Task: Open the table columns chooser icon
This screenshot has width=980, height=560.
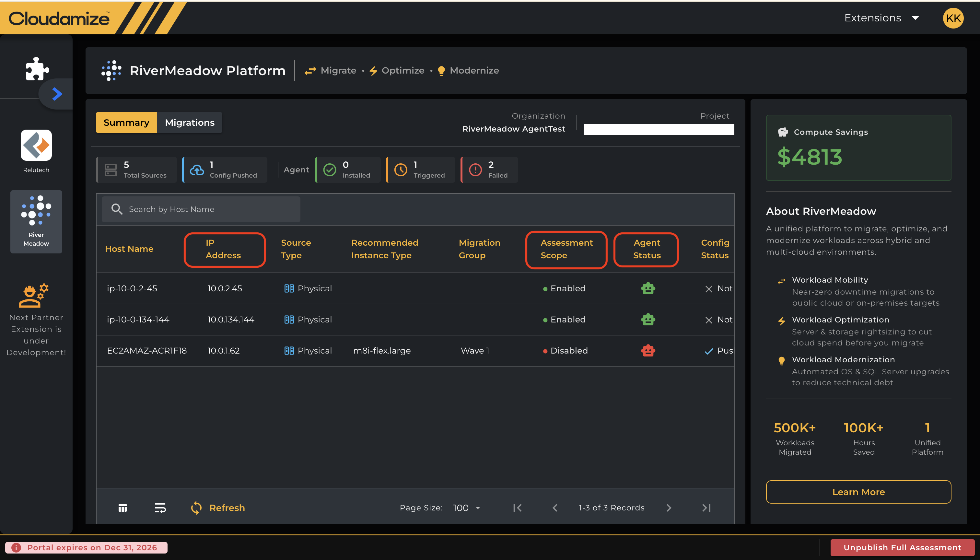Action: (123, 508)
